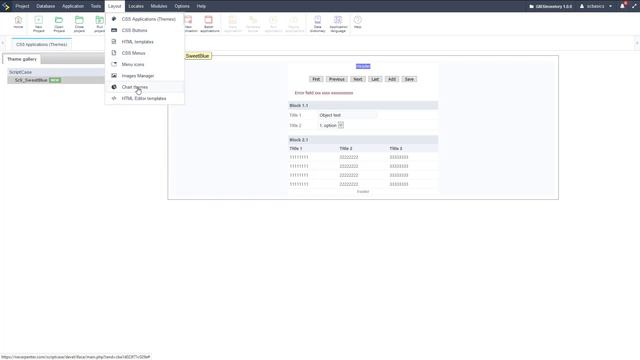Click the Footer text in preview

(363, 191)
